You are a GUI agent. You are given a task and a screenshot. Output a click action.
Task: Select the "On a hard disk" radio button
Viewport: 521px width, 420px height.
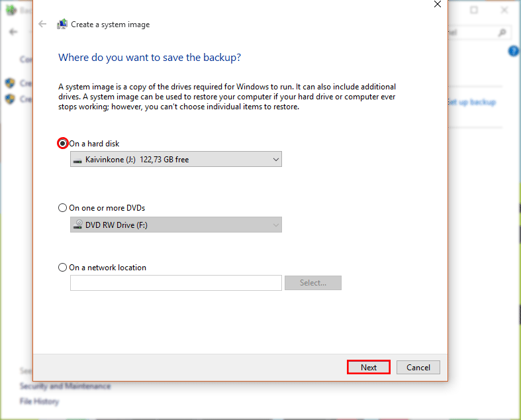tap(63, 143)
